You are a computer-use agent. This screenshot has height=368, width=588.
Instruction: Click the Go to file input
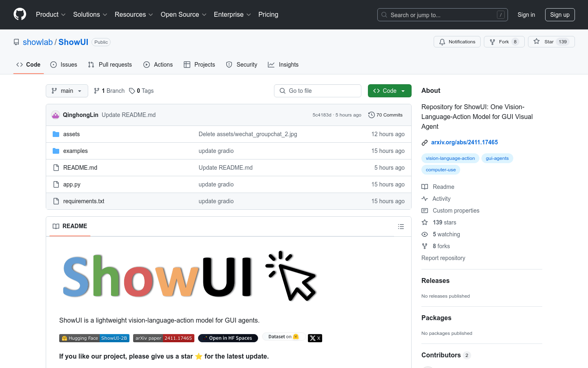tap(318, 91)
